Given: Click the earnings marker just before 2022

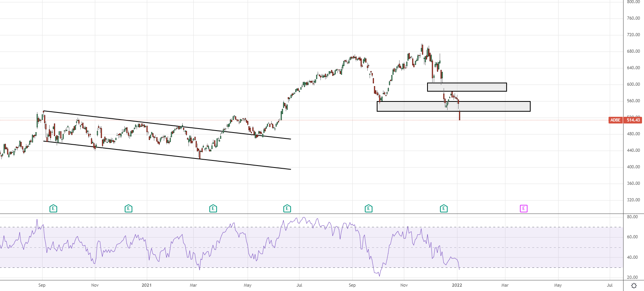Looking at the screenshot, I should coord(444,208).
